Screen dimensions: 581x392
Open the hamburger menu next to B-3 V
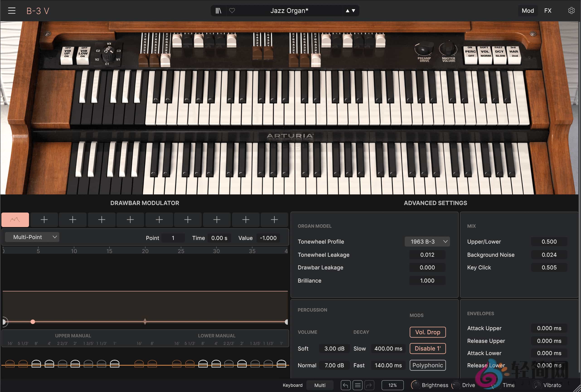(12, 10)
